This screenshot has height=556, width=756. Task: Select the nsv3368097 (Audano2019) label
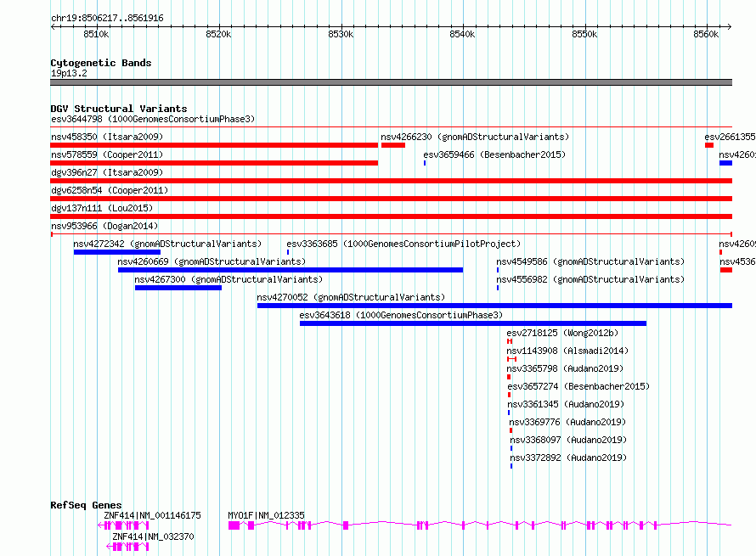pos(568,440)
